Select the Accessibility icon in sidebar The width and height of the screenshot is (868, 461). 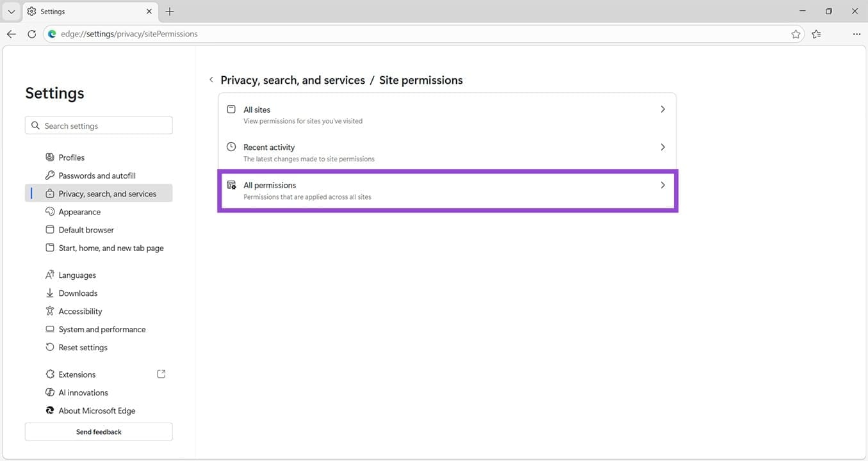click(x=49, y=311)
